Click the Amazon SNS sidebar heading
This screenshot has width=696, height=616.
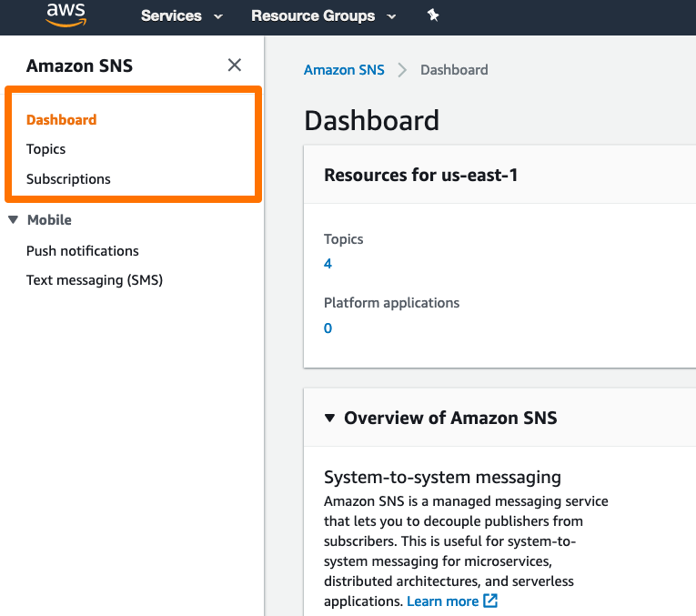tap(79, 66)
